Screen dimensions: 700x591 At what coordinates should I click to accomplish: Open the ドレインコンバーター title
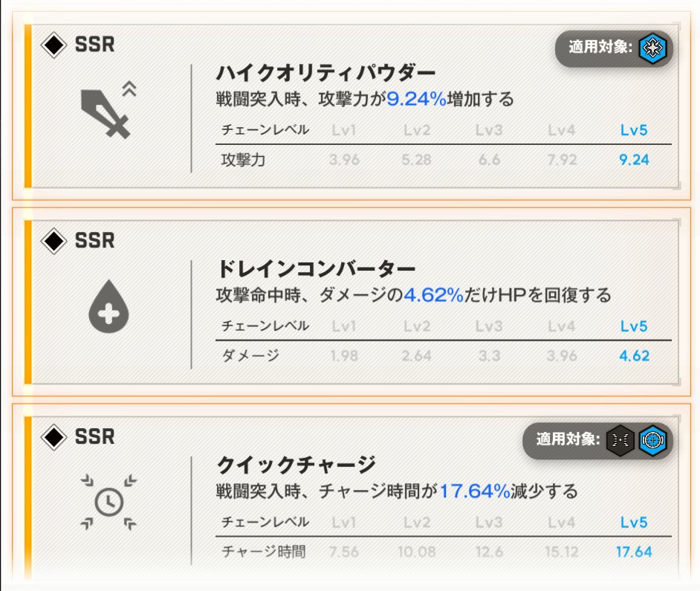316,269
